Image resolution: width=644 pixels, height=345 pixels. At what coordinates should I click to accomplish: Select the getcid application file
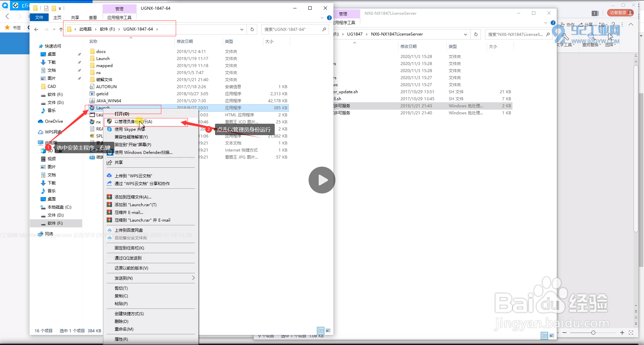[102, 94]
